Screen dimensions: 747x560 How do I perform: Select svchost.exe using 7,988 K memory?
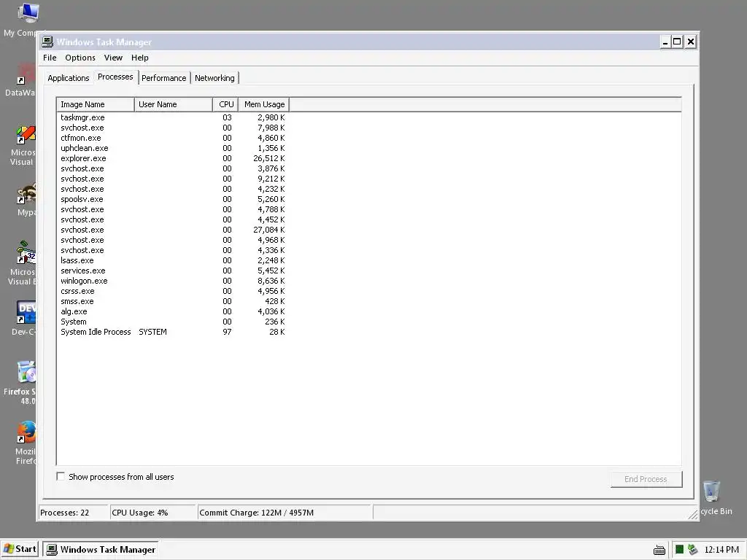click(x=172, y=128)
